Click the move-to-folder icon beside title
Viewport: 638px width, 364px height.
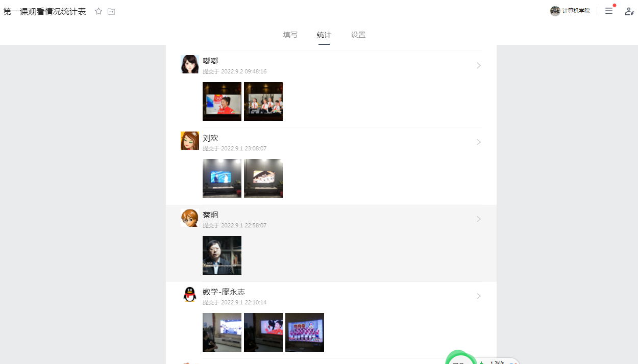tap(111, 11)
